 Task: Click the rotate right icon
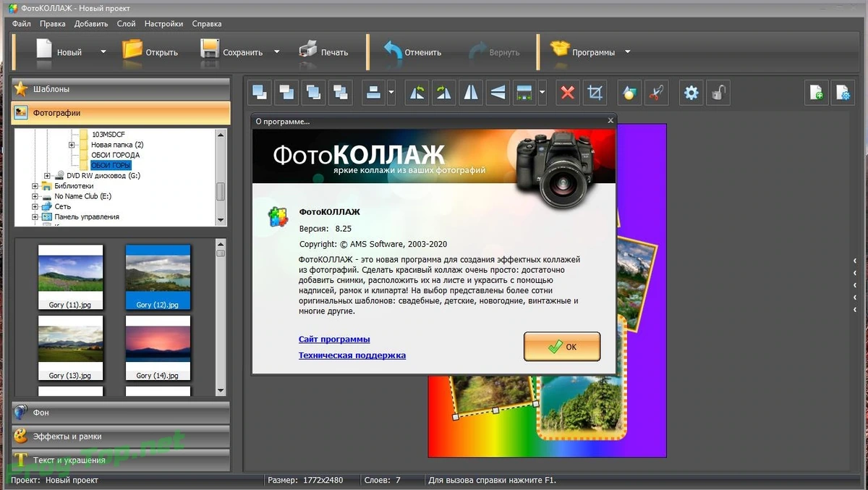click(x=444, y=93)
